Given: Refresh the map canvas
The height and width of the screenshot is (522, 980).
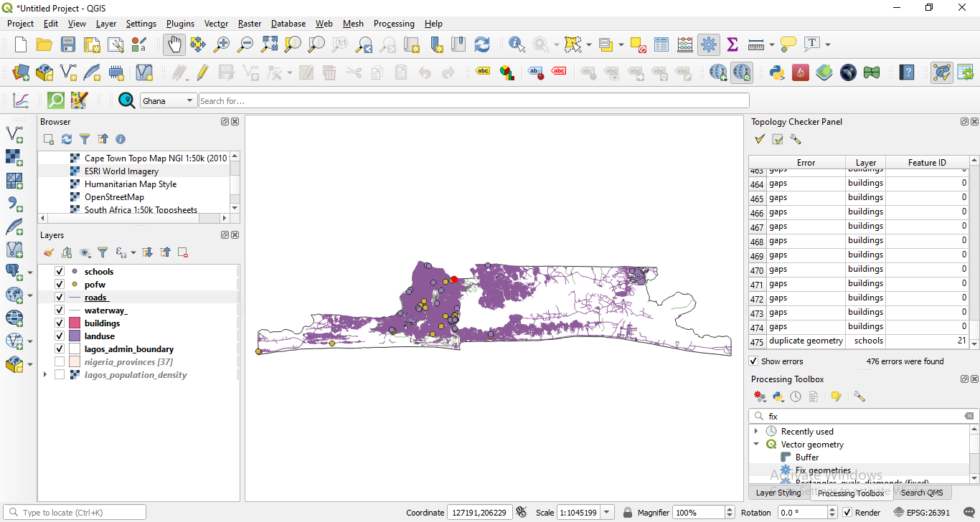Looking at the screenshot, I should click(482, 44).
